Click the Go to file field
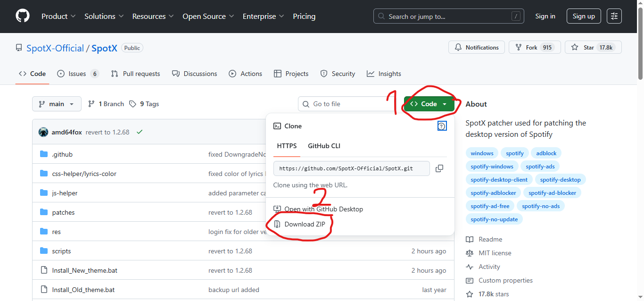This screenshot has width=644, height=301. point(349,104)
